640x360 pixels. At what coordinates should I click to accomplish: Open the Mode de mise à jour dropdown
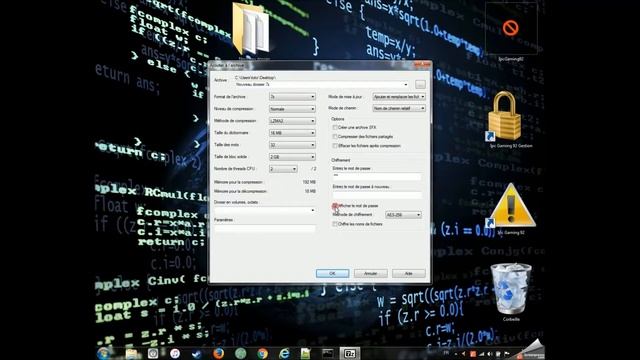[399, 97]
